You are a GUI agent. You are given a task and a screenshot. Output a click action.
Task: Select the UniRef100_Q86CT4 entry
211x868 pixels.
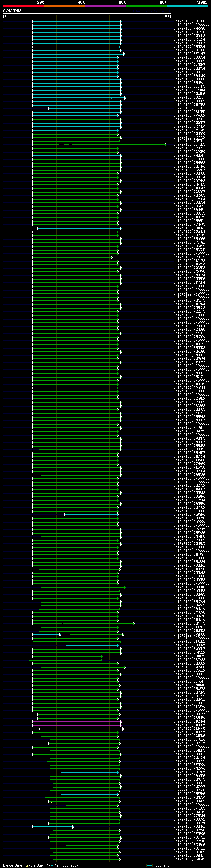(x=190, y=177)
